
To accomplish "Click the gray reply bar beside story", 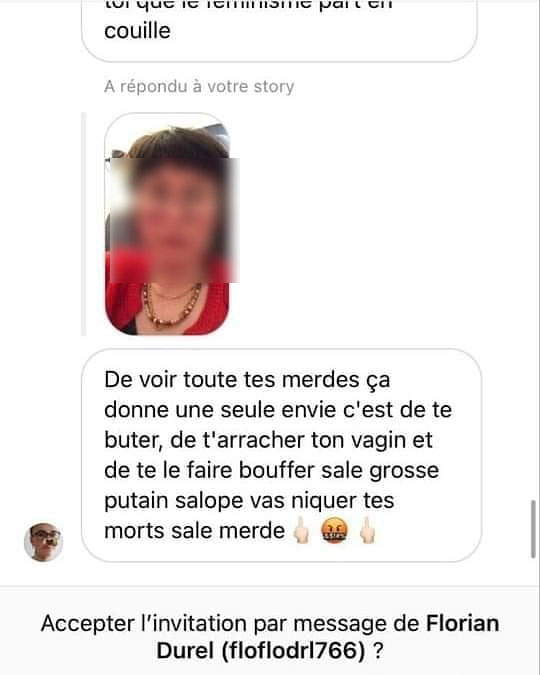I will click(x=84, y=224).
